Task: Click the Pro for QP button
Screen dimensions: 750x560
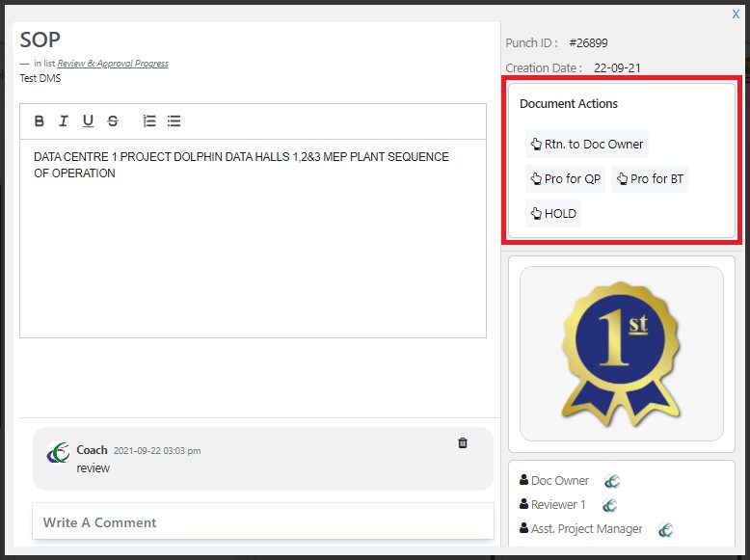Action: (x=565, y=179)
